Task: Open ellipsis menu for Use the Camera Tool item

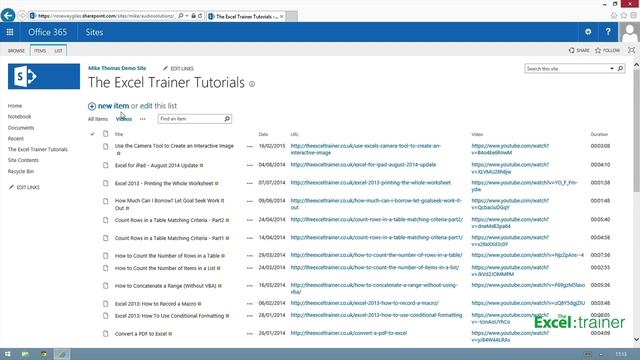Action: click(x=249, y=146)
